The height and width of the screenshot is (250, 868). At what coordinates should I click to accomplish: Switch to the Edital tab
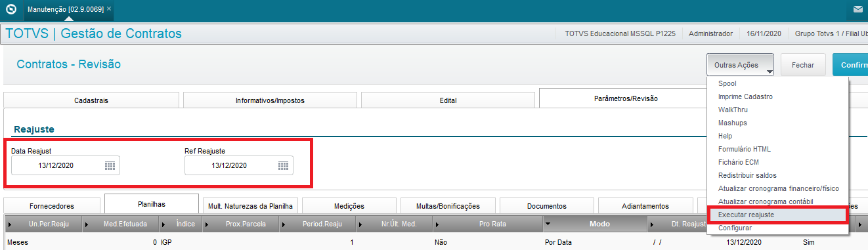tap(448, 100)
